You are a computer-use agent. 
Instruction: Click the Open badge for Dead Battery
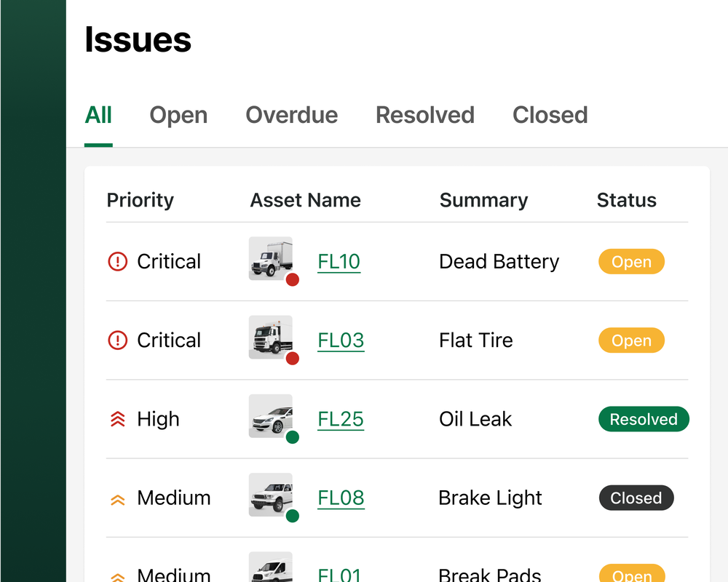(631, 262)
